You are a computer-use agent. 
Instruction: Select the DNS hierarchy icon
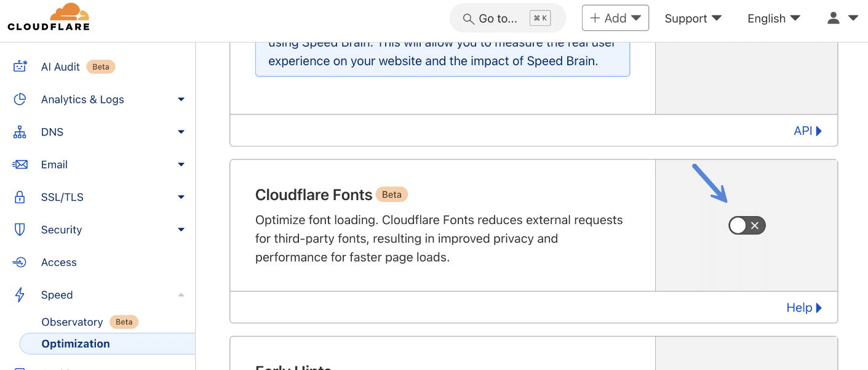click(x=20, y=132)
